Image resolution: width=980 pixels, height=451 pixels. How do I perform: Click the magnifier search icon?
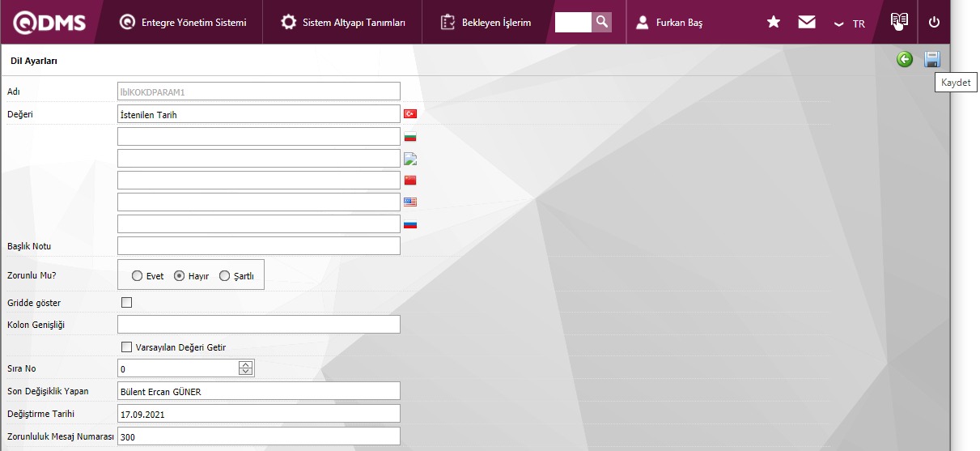(601, 22)
